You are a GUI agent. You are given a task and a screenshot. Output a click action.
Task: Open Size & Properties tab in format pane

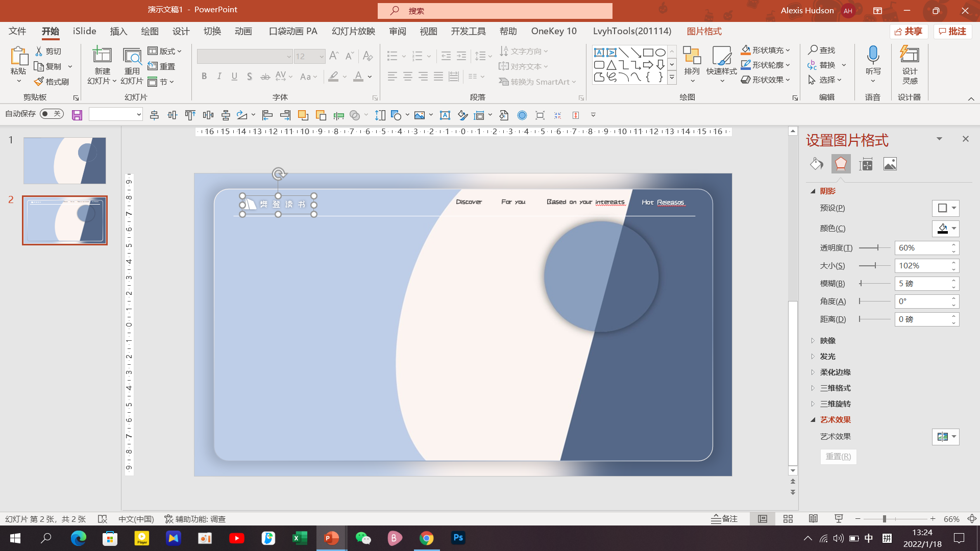coord(866,164)
